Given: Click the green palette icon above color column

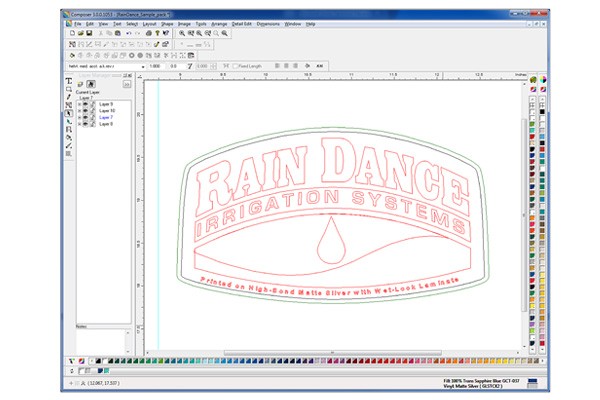Looking at the screenshot, I should pyautogui.click(x=533, y=80).
